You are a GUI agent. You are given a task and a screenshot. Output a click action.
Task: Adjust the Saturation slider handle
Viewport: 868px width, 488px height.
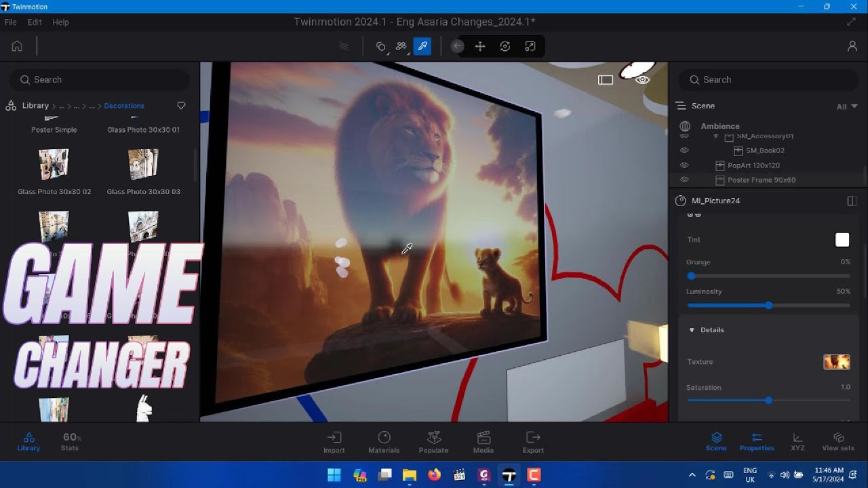[768, 401]
